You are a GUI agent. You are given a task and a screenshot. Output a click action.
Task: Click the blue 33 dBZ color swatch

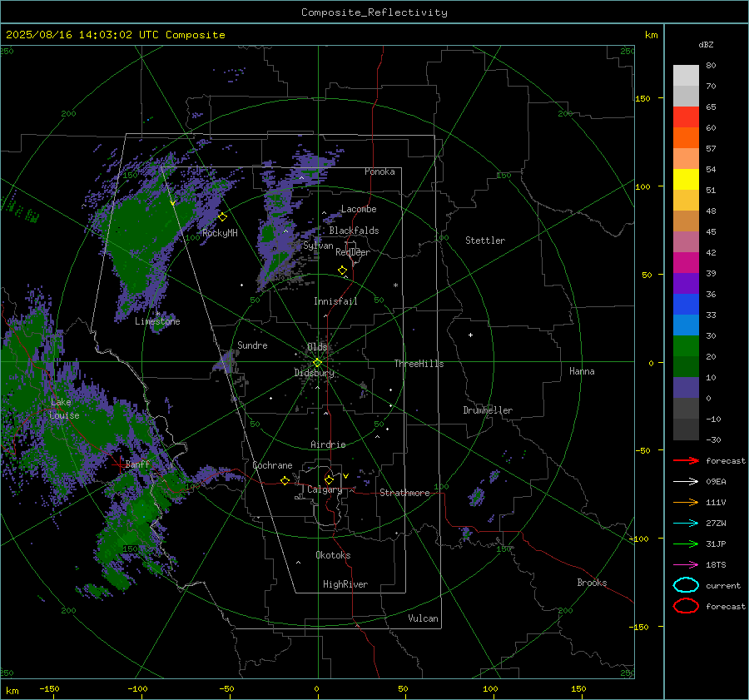click(686, 305)
